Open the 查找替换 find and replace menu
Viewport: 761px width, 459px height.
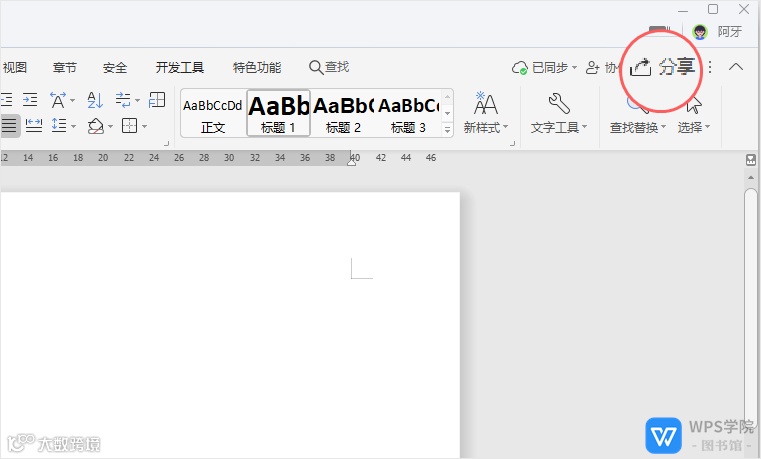point(638,128)
